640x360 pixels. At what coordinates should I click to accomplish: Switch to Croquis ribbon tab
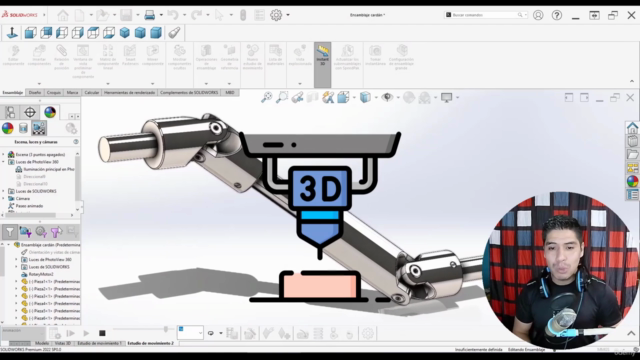(53, 93)
